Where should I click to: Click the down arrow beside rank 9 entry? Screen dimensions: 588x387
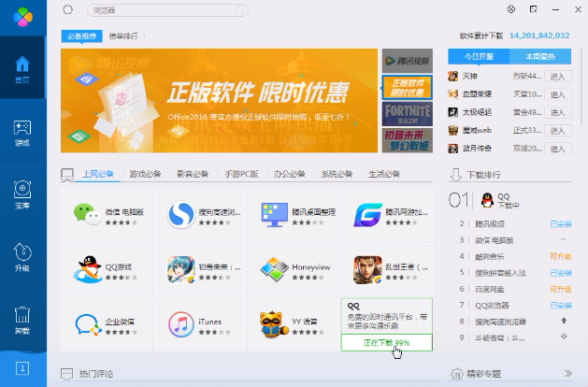click(564, 337)
